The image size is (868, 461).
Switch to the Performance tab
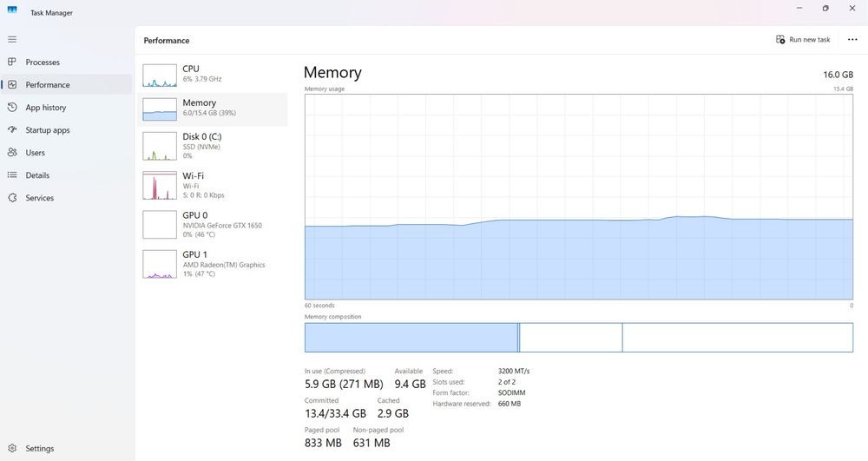click(x=48, y=85)
